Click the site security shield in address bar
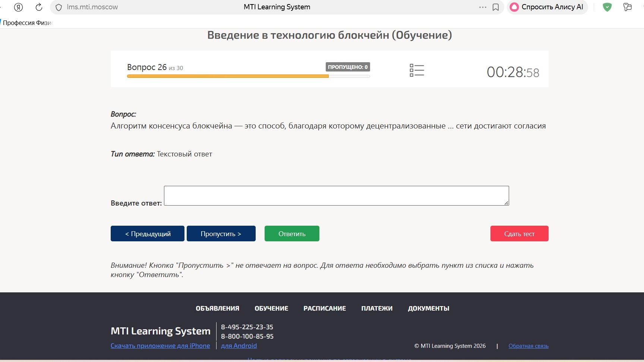The image size is (644, 362). (x=59, y=7)
